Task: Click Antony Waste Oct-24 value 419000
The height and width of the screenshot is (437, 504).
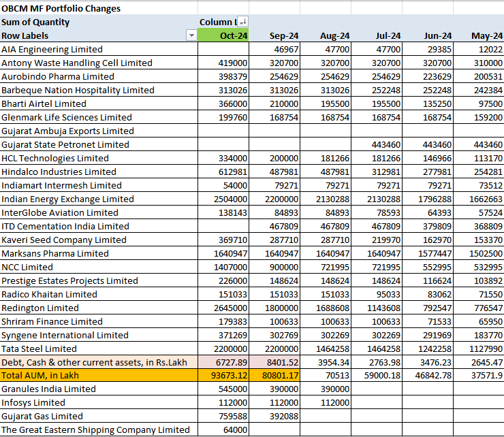Action: 233,63
